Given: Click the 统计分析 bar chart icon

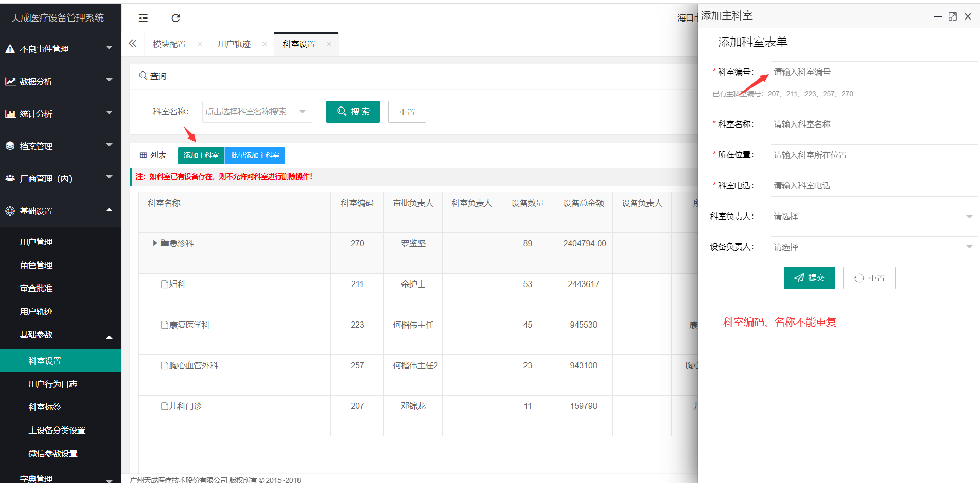Looking at the screenshot, I should click(10, 114).
